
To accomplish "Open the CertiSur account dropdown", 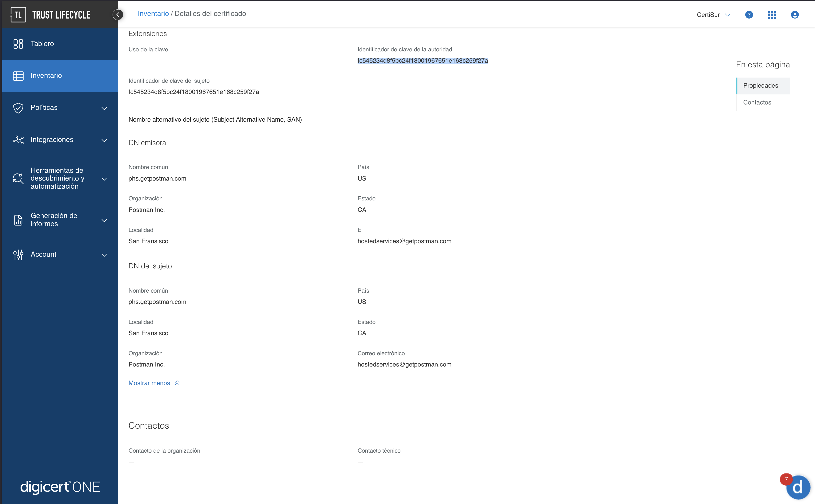I will pyautogui.click(x=713, y=15).
